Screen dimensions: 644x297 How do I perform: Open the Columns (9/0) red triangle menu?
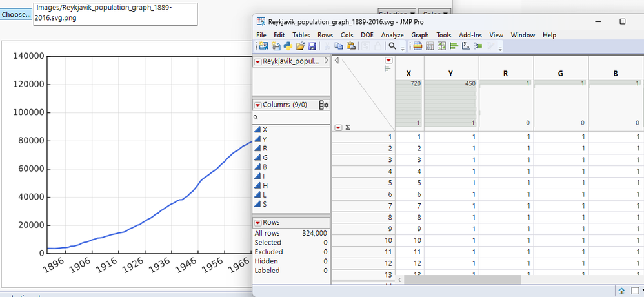[257, 105]
